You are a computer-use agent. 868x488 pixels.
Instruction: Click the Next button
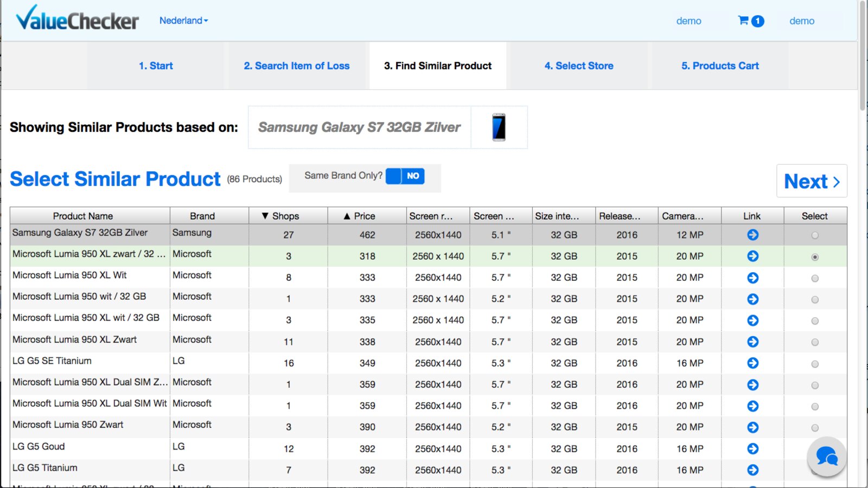[812, 181]
